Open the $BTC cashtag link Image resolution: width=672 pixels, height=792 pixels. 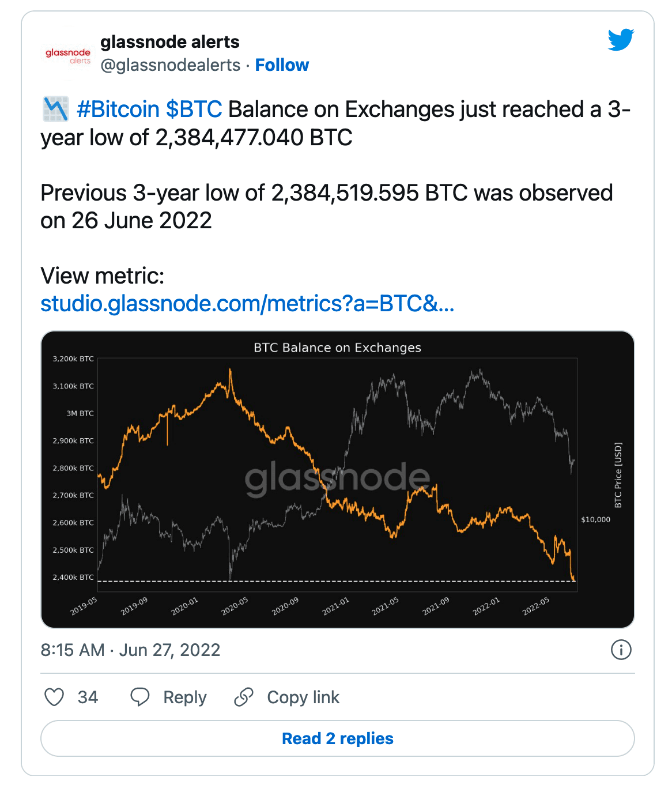click(x=194, y=109)
